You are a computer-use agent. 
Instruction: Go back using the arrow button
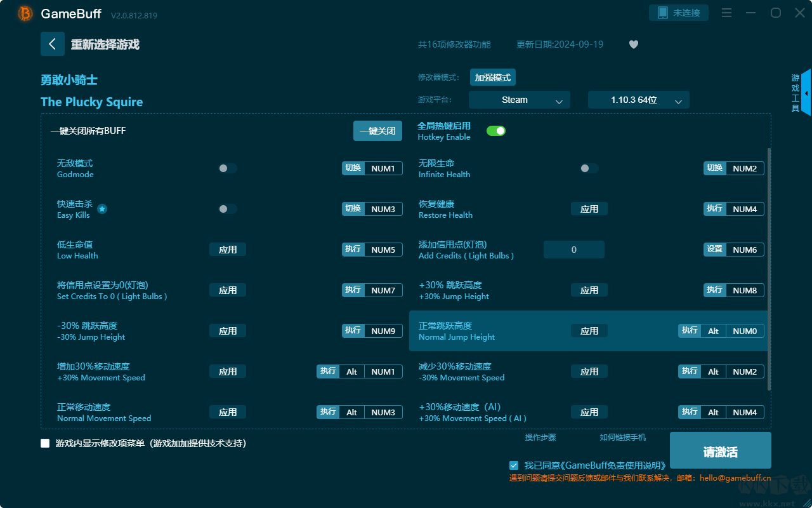point(53,44)
